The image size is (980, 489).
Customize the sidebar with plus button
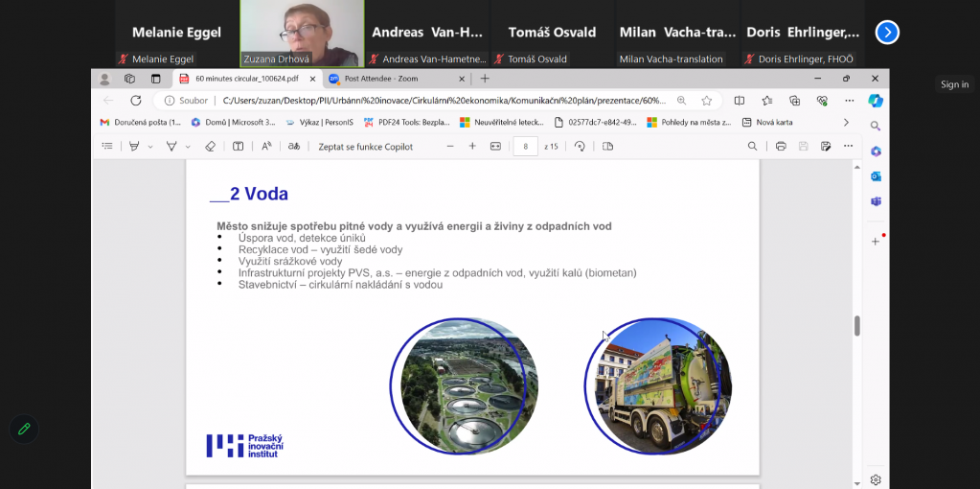point(876,242)
